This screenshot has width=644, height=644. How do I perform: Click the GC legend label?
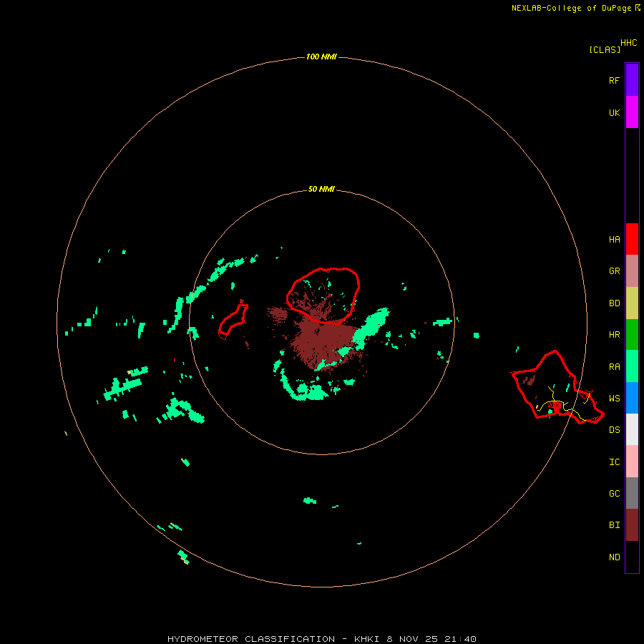614,494
